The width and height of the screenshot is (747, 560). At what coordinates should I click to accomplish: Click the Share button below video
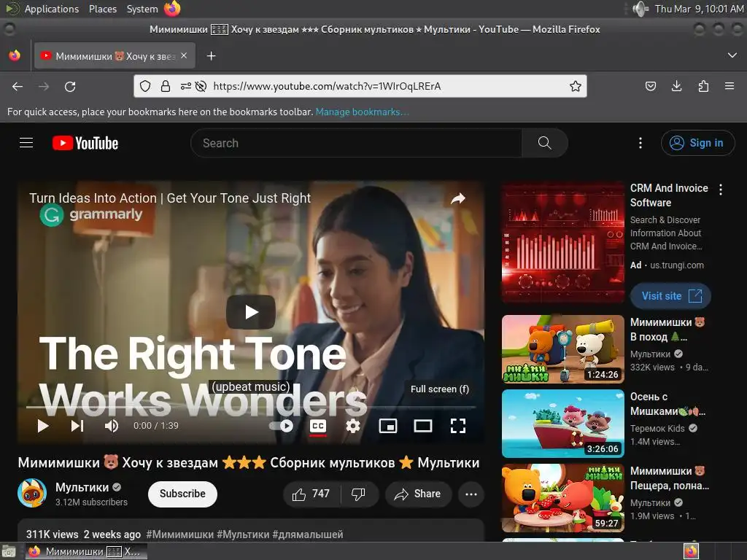[x=418, y=494]
